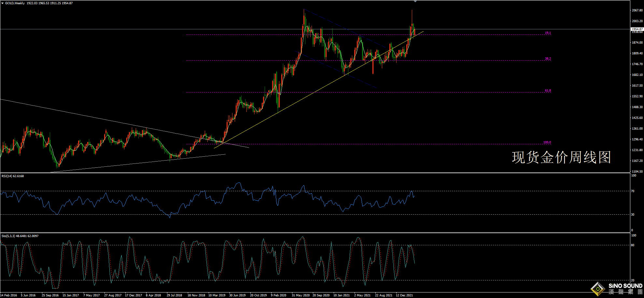Select the 100.0 Fibonacci level label

point(547,142)
